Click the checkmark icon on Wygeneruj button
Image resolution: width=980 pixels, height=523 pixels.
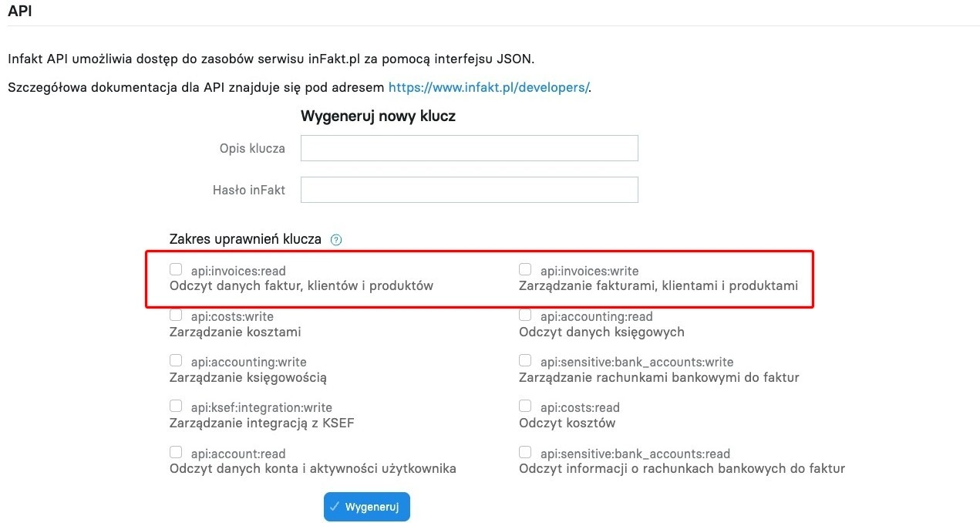[x=335, y=507]
